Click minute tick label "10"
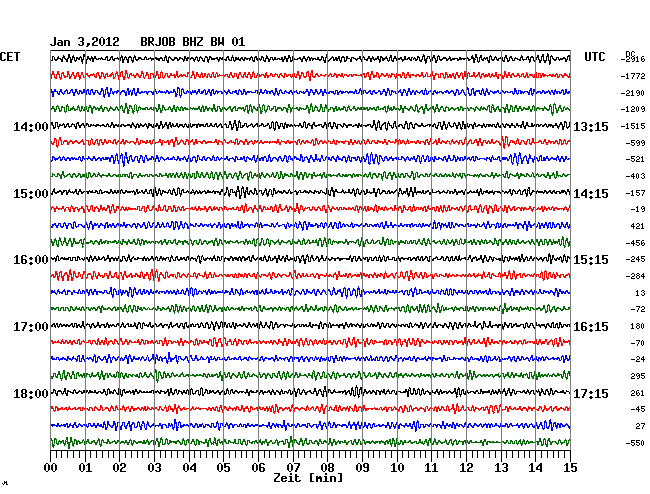Viewport: 650px width, 494px height. [397, 467]
